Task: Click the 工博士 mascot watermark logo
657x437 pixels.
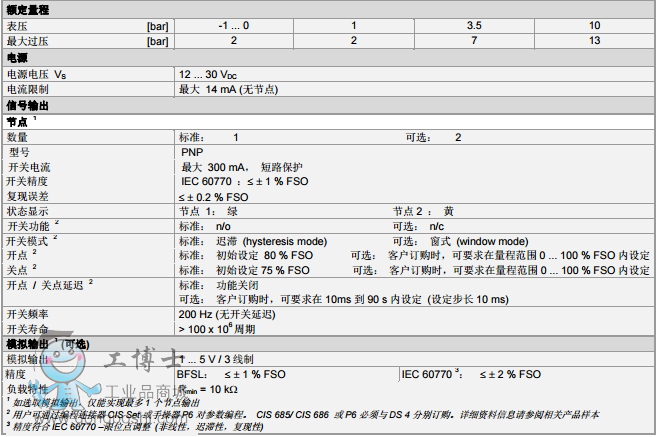Action: pyautogui.click(x=90, y=367)
